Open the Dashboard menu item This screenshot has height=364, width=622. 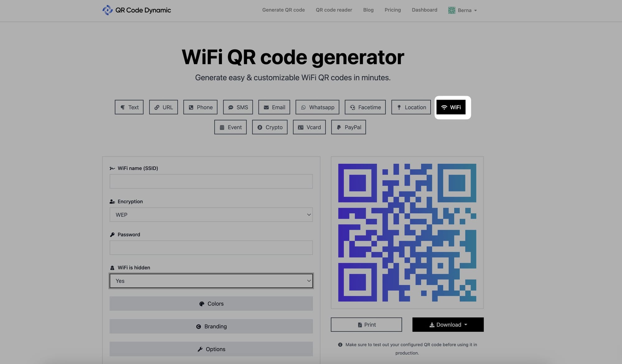(425, 10)
